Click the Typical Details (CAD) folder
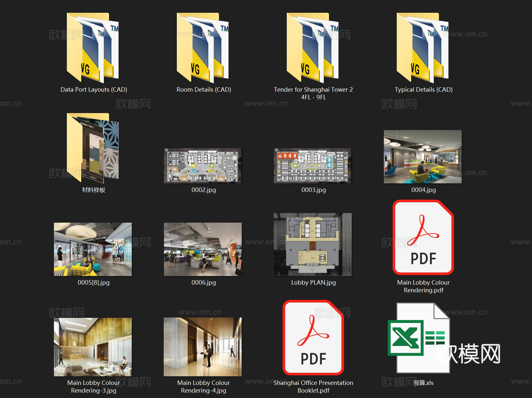The image size is (532, 398). pos(423,48)
